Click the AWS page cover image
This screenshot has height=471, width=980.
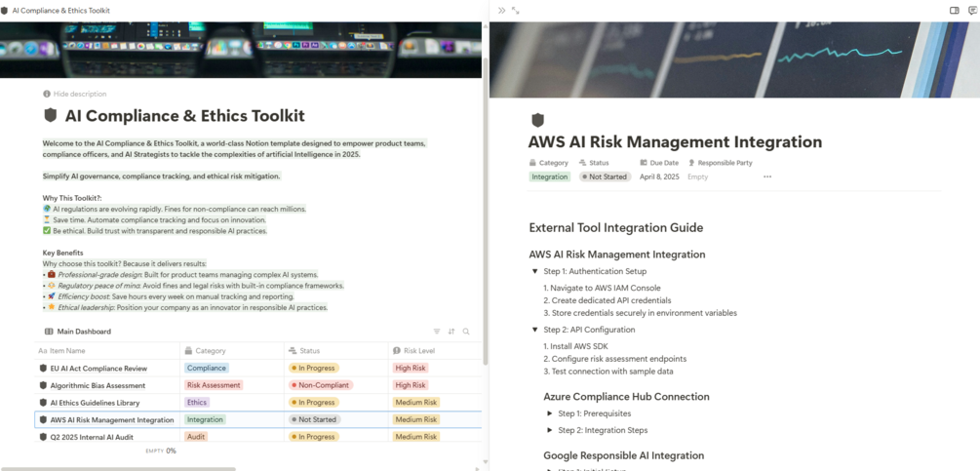point(734,59)
